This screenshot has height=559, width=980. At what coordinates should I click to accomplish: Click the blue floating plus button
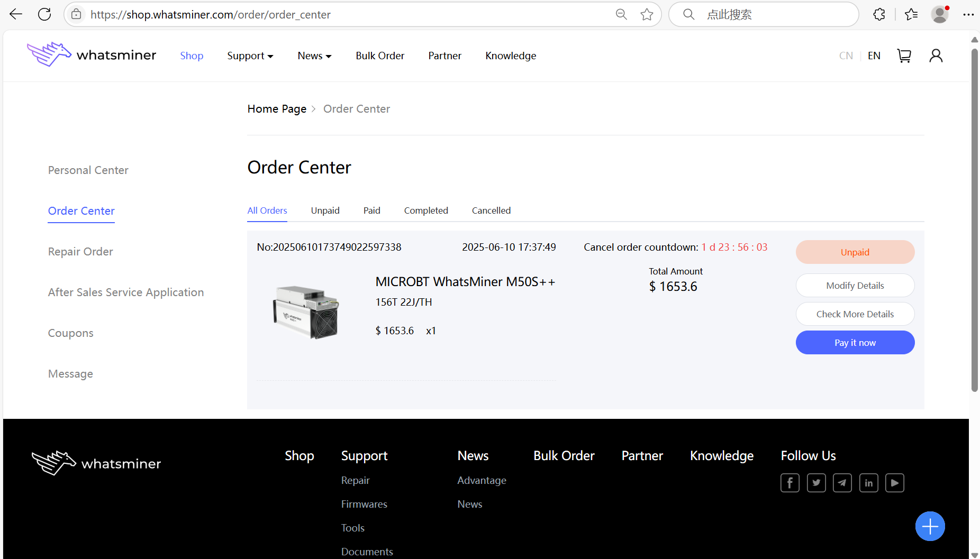(x=930, y=526)
